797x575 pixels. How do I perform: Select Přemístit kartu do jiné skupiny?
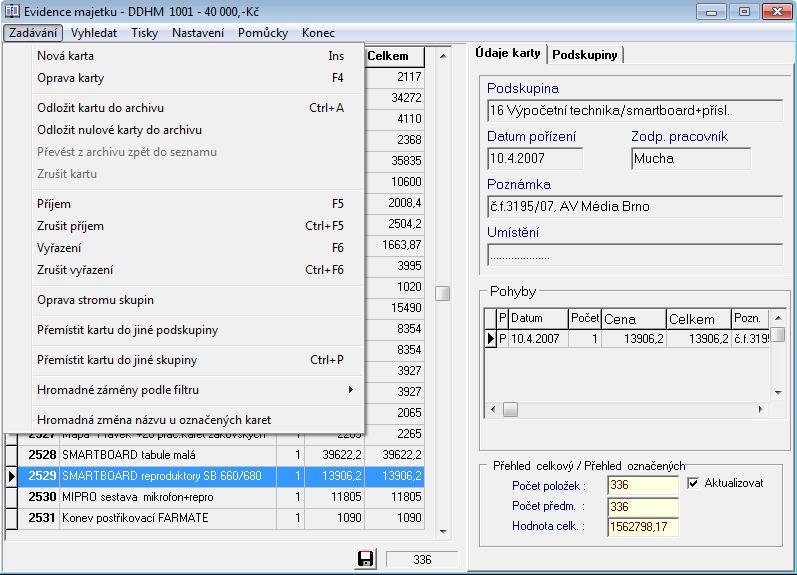(198, 360)
